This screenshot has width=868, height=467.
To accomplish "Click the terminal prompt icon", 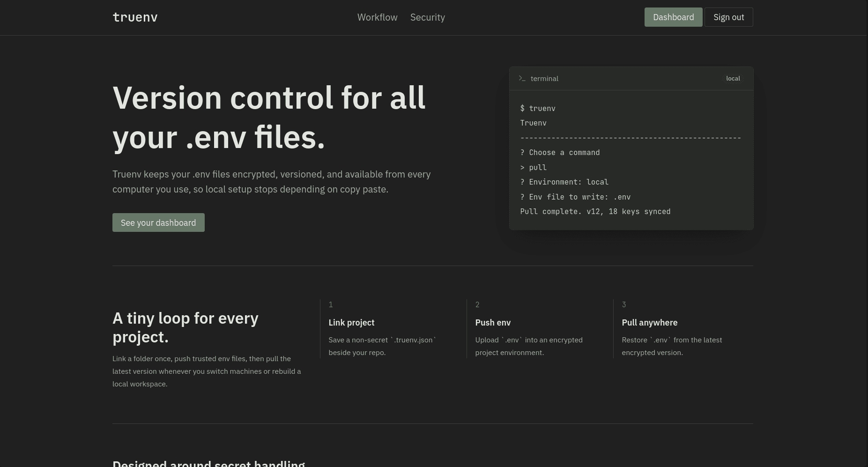I will click(522, 78).
